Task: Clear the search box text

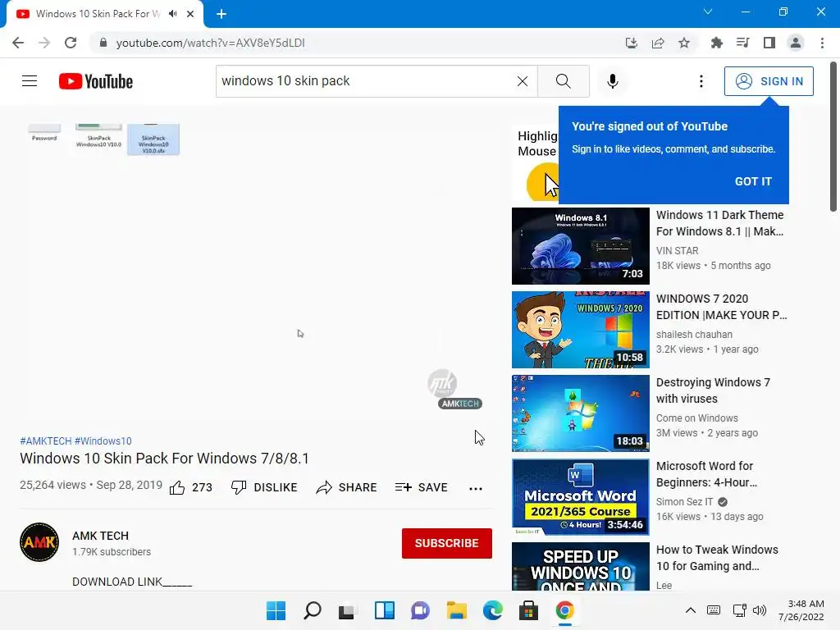Action: (523, 81)
